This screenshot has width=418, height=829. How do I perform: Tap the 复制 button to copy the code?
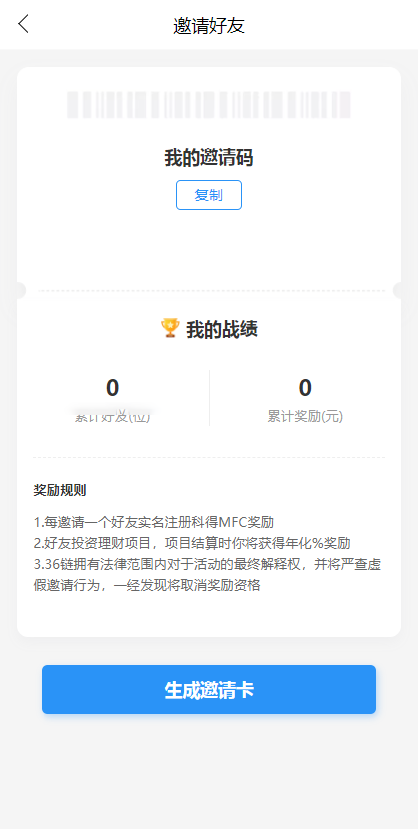pyautogui.click(x=209, y=195)
